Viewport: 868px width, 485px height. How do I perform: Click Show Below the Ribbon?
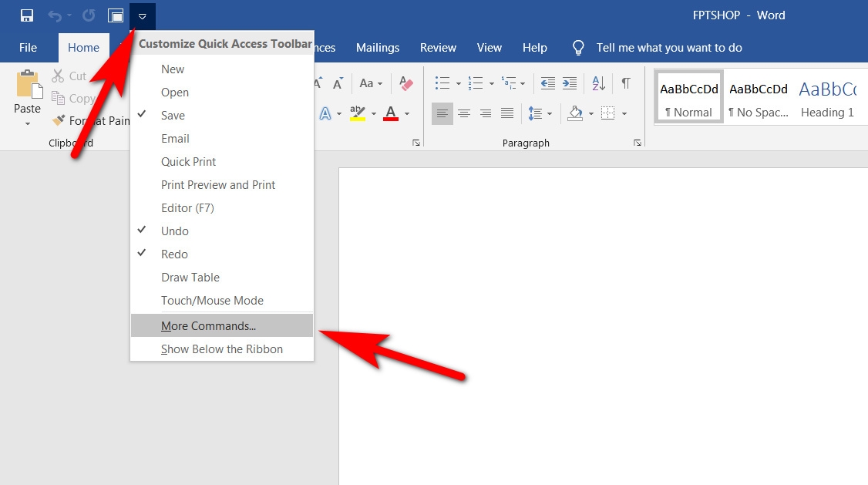222,349
